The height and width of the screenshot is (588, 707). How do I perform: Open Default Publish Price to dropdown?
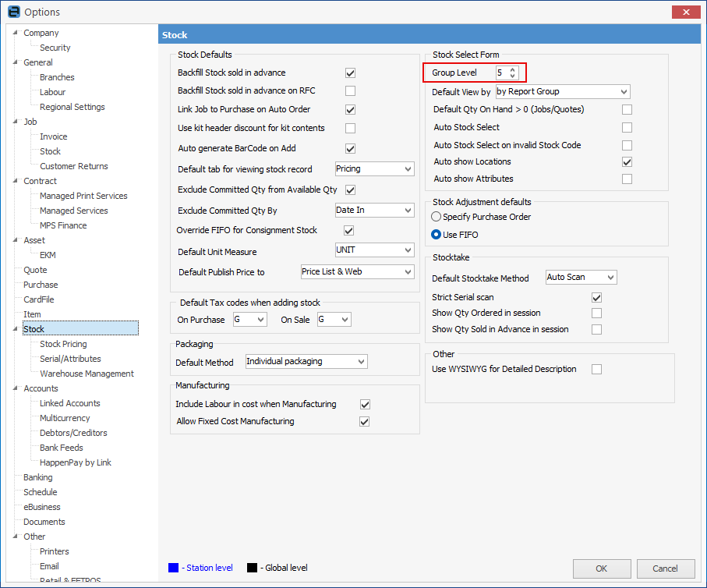pyautogui.click(x=358, y=271)
